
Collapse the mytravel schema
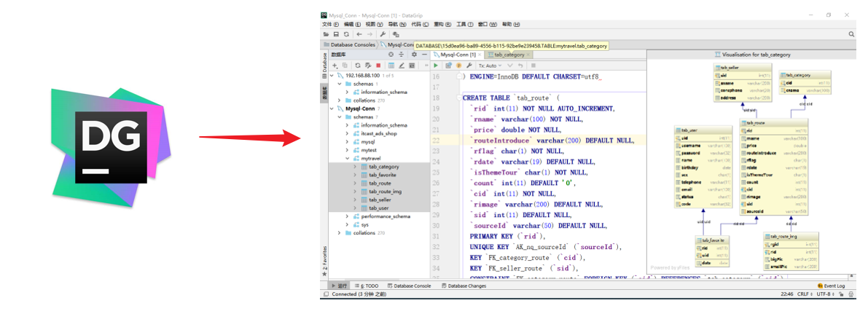point(347,158)
